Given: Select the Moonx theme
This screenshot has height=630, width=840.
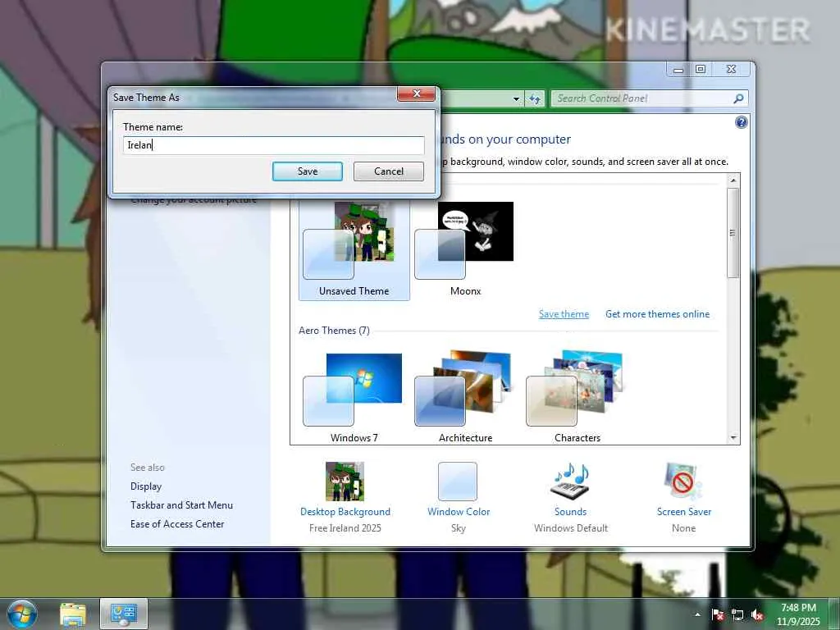Looking at the screenshot, I should point(465,249).
